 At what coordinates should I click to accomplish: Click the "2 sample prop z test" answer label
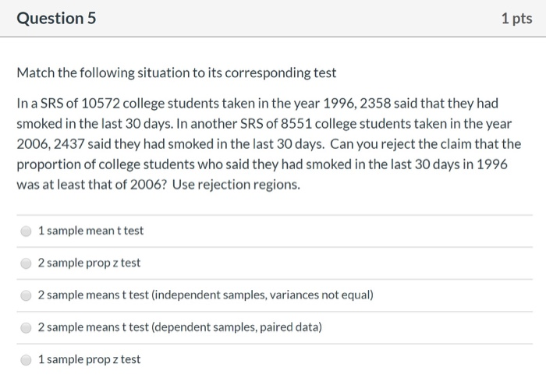coord(89,263)
